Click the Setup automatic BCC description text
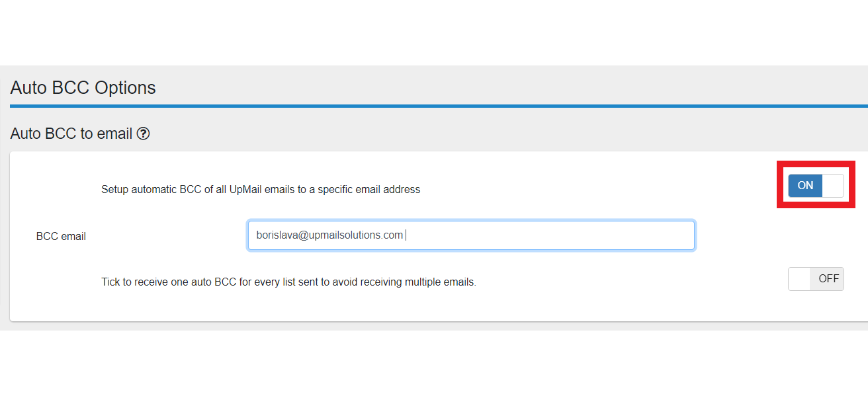 tap(261, 190)
